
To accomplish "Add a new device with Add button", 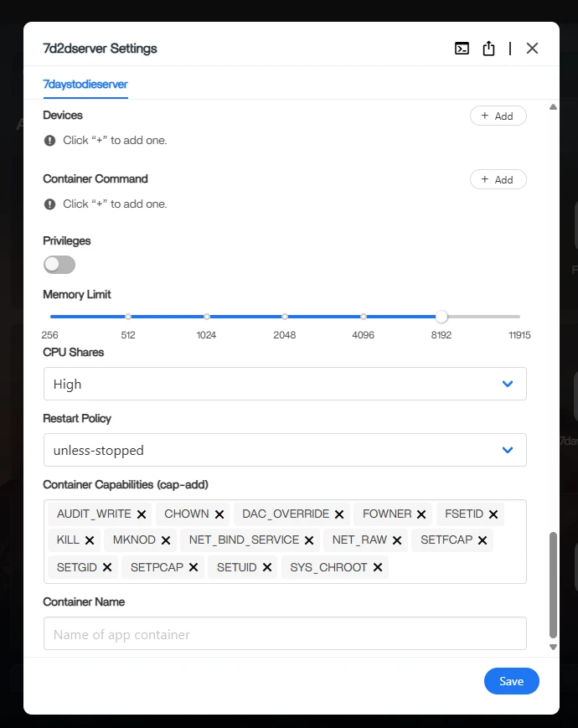I will pyautogui.click(x=498, y=116).
